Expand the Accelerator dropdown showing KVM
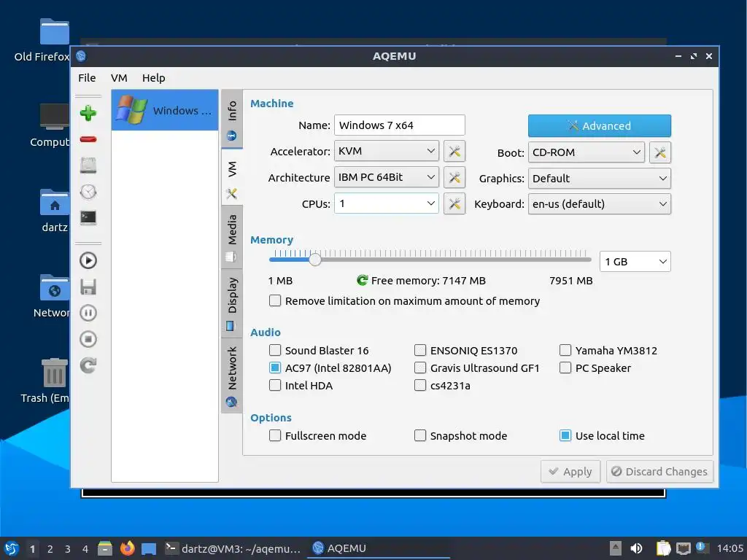This screenshot has width=747, height=560. (x=387, y=151)
